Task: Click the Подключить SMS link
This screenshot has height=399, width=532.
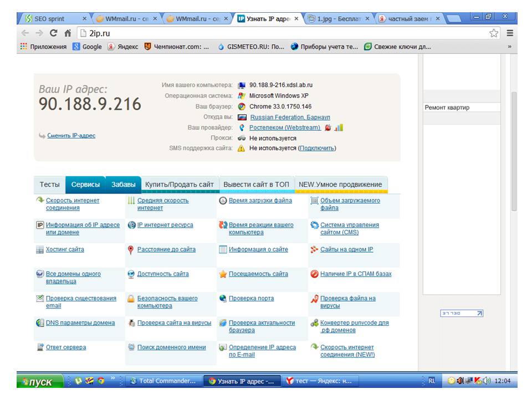Action: click(x=317, y=149)
